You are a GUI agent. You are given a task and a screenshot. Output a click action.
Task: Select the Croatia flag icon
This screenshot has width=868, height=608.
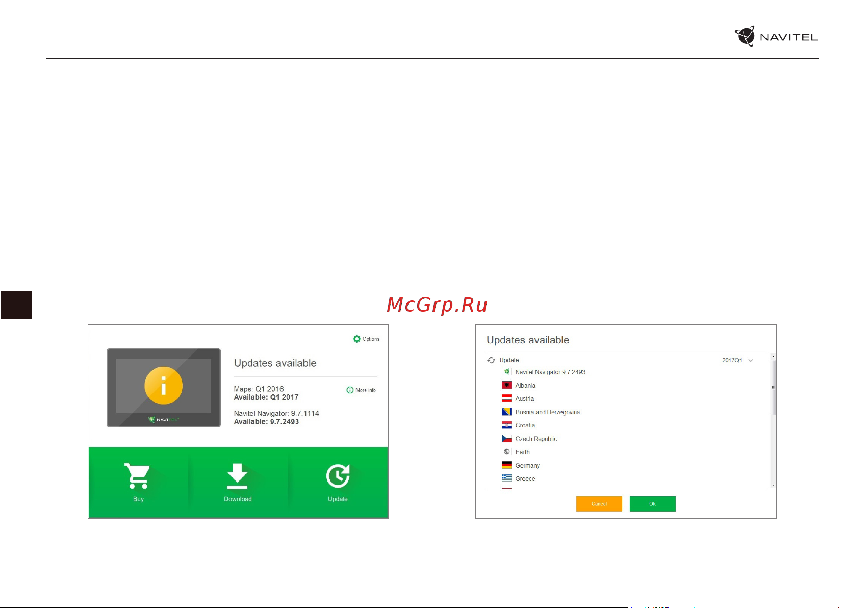click(x=506, y=425)
